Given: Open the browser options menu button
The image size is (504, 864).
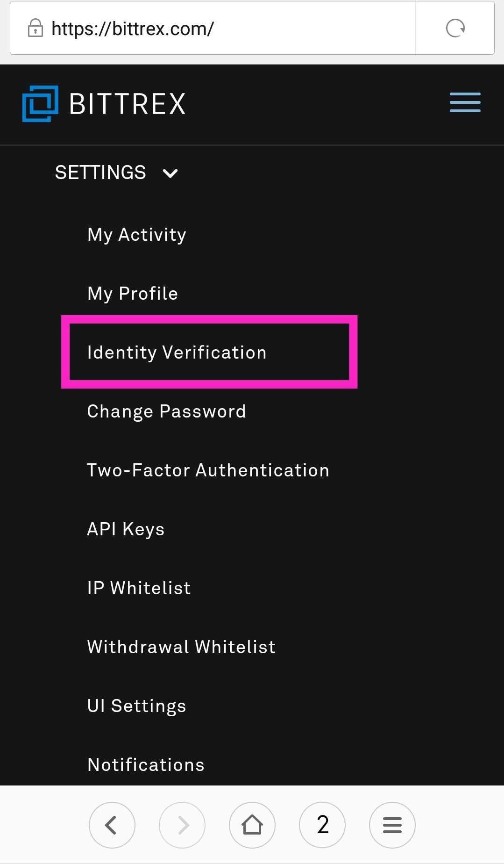Looking at the screenshot, I should click(x=392, y=825).
